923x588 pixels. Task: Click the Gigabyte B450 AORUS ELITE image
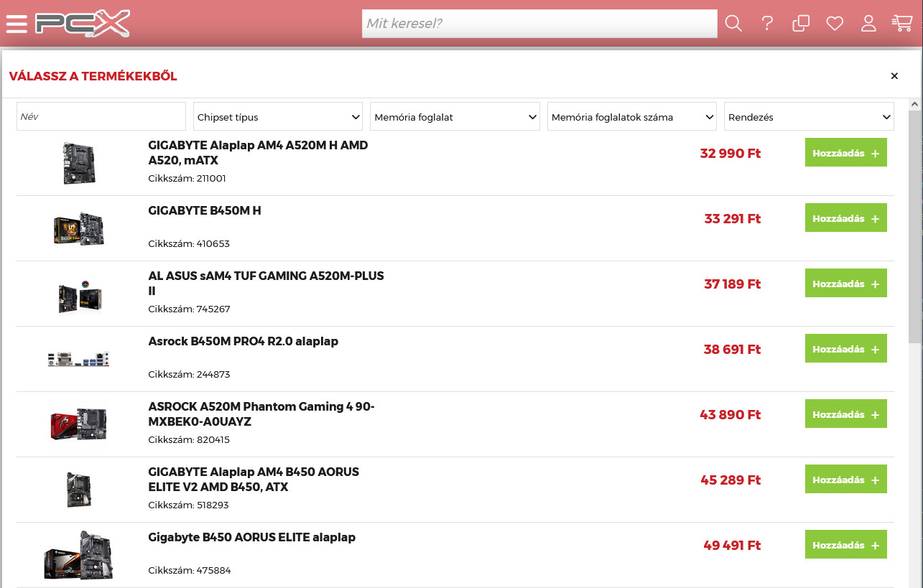point(79,555)
